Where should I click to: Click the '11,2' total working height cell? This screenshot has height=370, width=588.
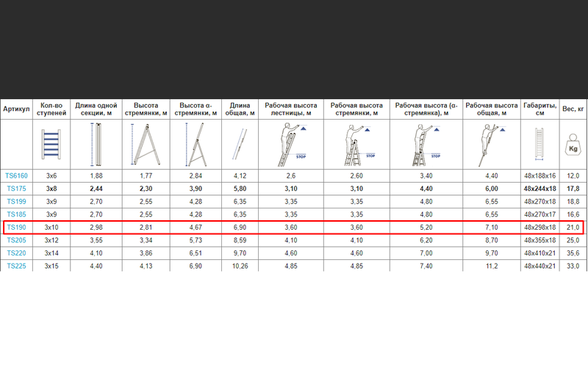point(492,266)
